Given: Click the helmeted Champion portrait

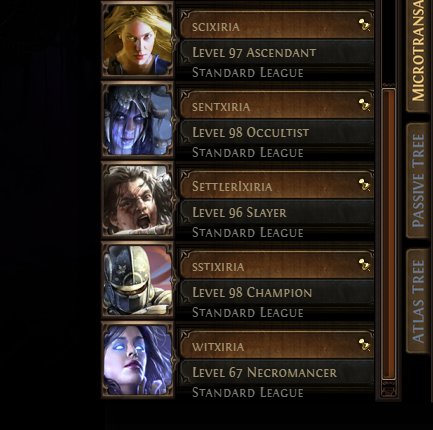Looking at the screenshot, I should coord(138,279).
